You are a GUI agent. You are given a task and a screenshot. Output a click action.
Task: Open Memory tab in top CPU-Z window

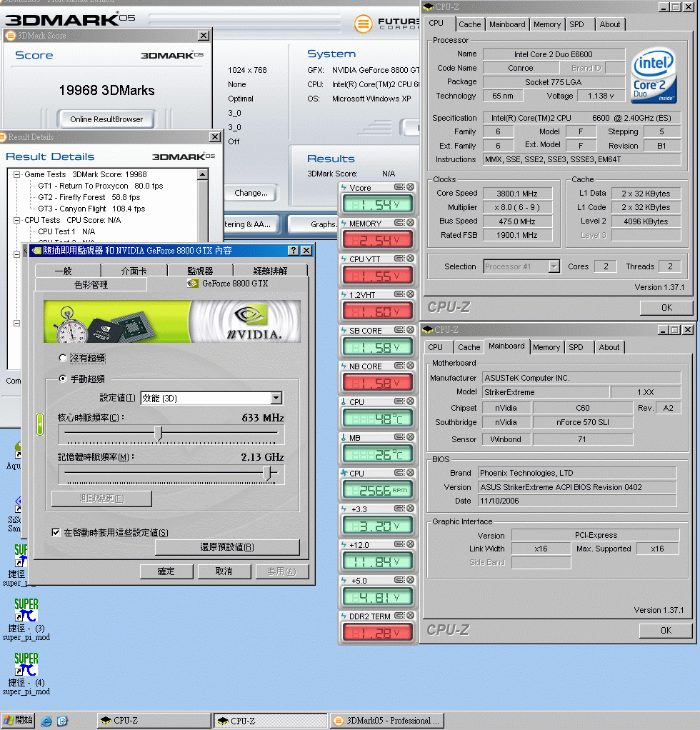click(x=547, y=24)
